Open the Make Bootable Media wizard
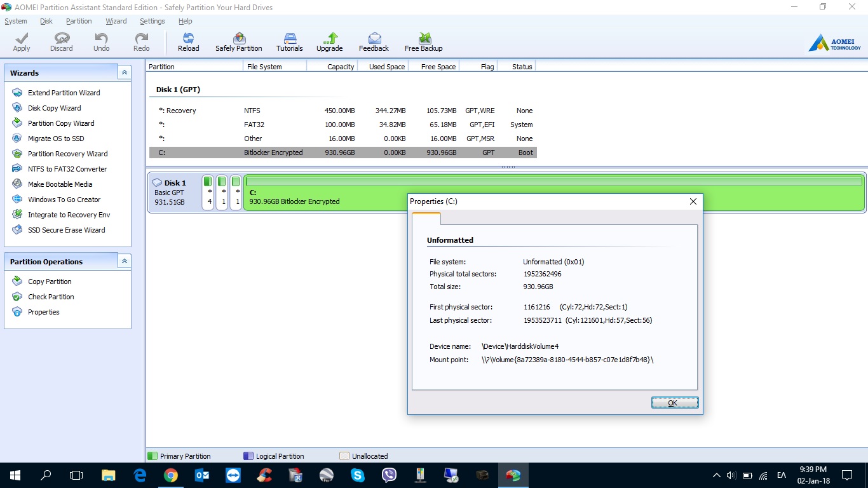The height and width of the screenshot is (488, 868). 60,184
